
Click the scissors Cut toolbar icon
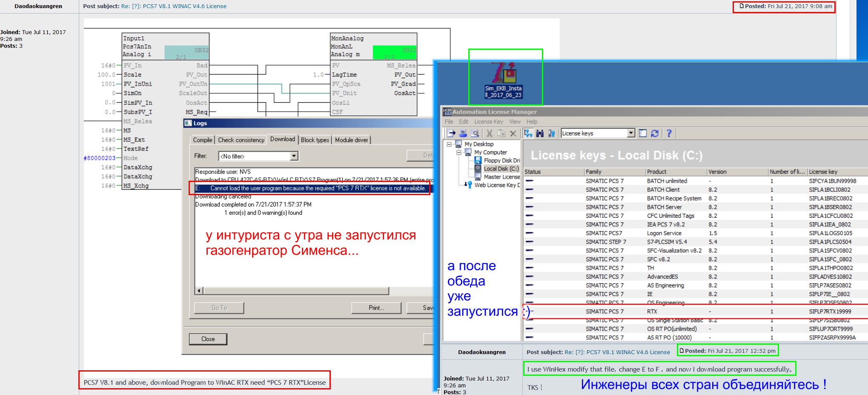(490, 133)
